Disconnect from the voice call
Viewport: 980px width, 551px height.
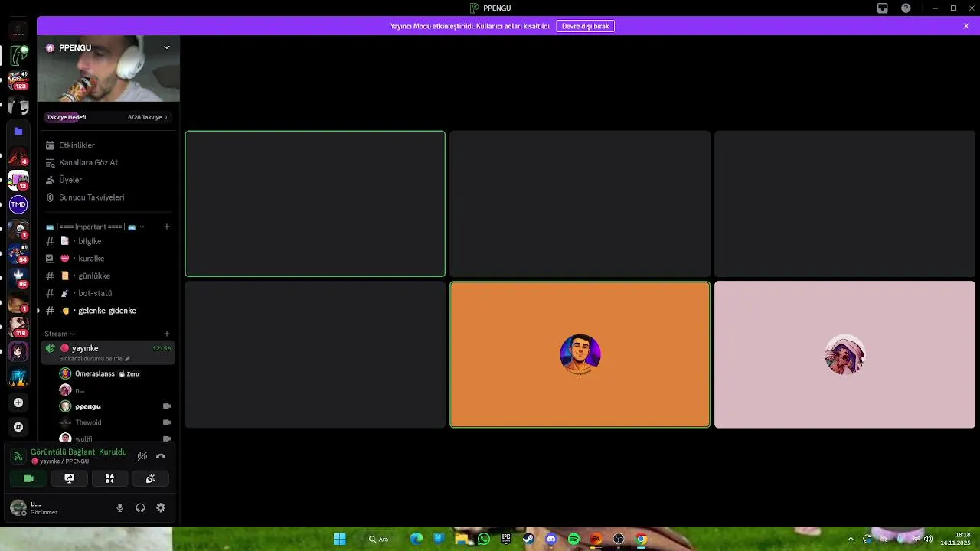161,456
